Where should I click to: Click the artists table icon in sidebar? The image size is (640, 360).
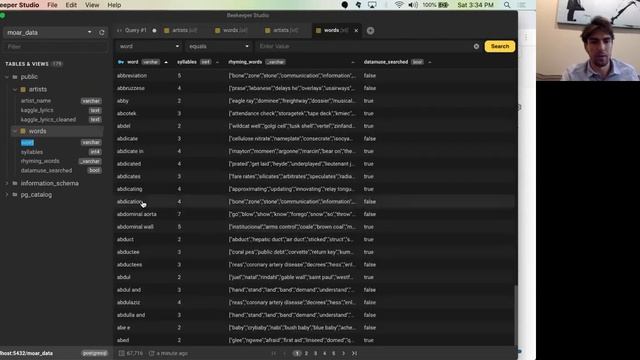pos(23,89)
